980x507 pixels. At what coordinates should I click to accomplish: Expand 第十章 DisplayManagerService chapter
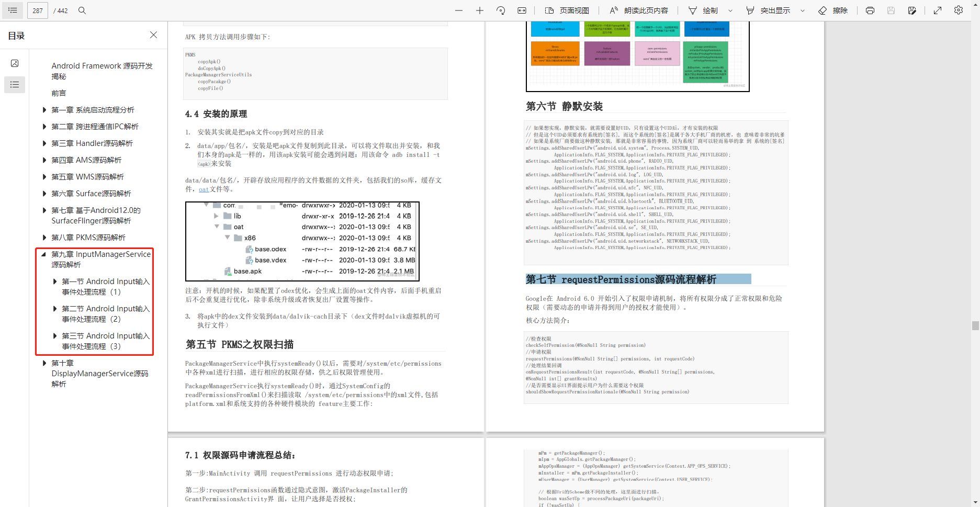[x=44, y=363]
